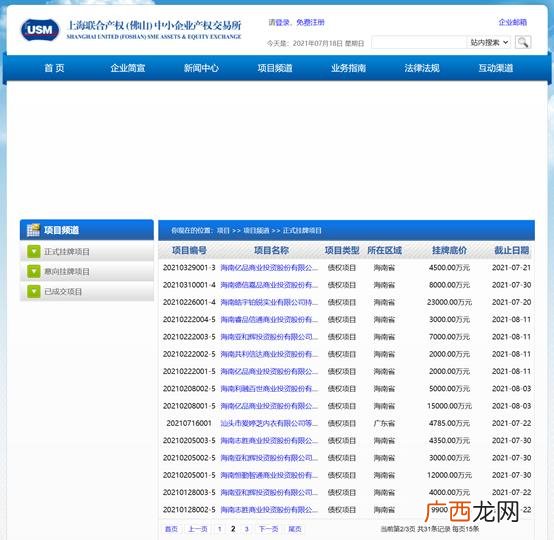Viewport: 554px width, 540px height.
Task: Open the 站内搜索 dropdown
Action: (x=489, y=42)
